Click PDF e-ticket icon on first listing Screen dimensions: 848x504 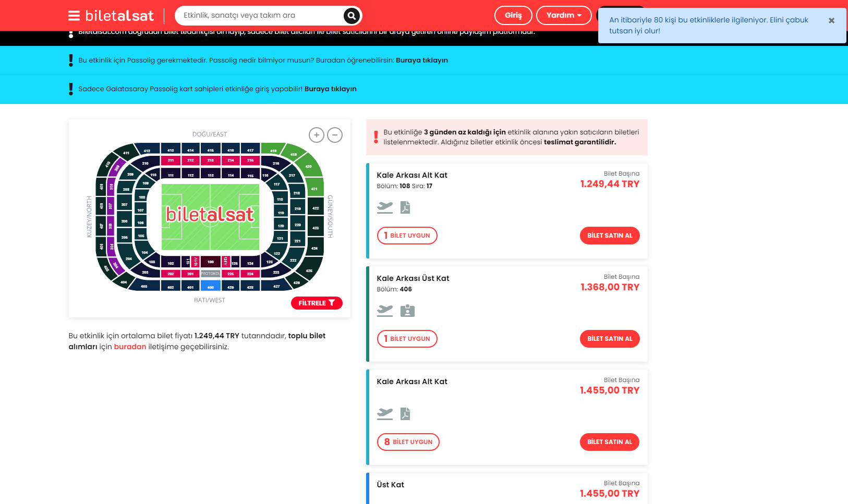405,207
